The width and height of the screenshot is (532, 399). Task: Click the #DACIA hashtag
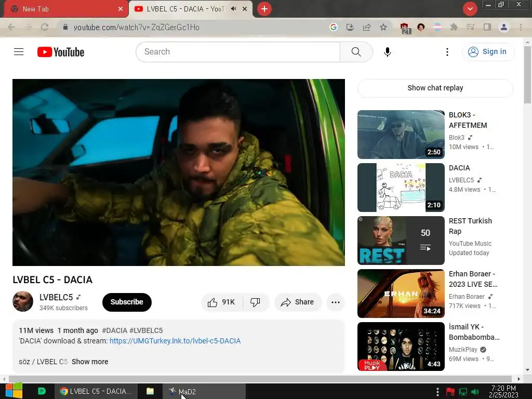pyautogui.click(x=114, y=330)
